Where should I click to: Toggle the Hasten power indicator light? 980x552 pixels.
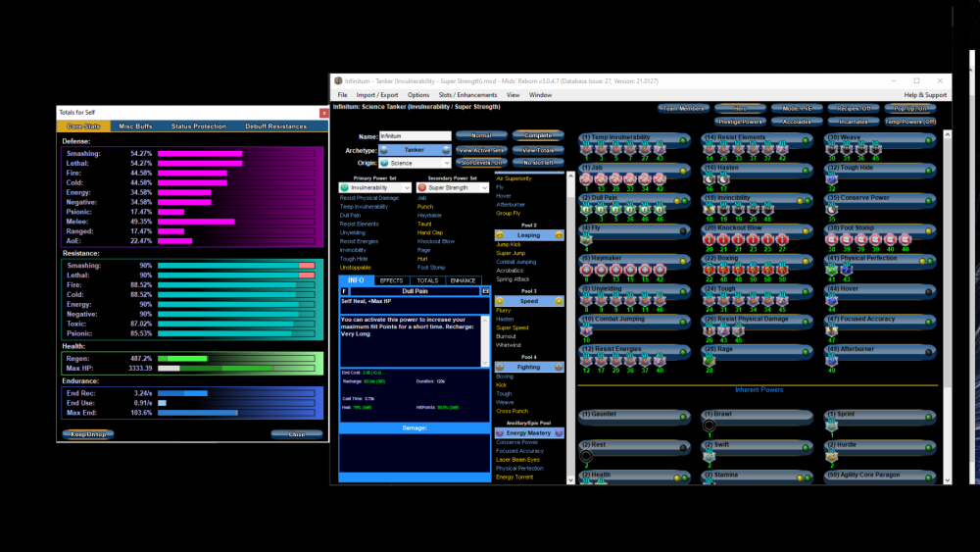805,170
